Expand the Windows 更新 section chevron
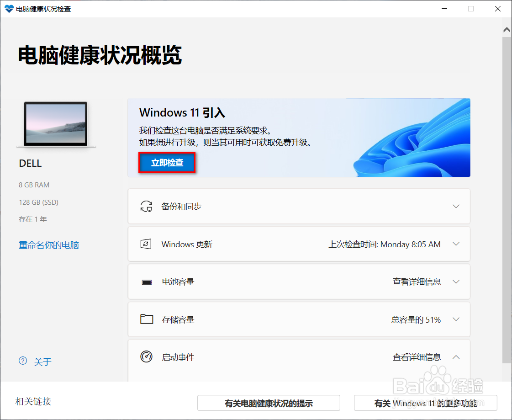512x420 pixels. 456,244
